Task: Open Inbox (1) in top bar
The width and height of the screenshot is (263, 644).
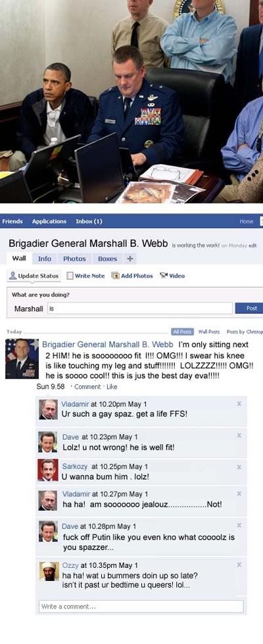Action: 89,221
